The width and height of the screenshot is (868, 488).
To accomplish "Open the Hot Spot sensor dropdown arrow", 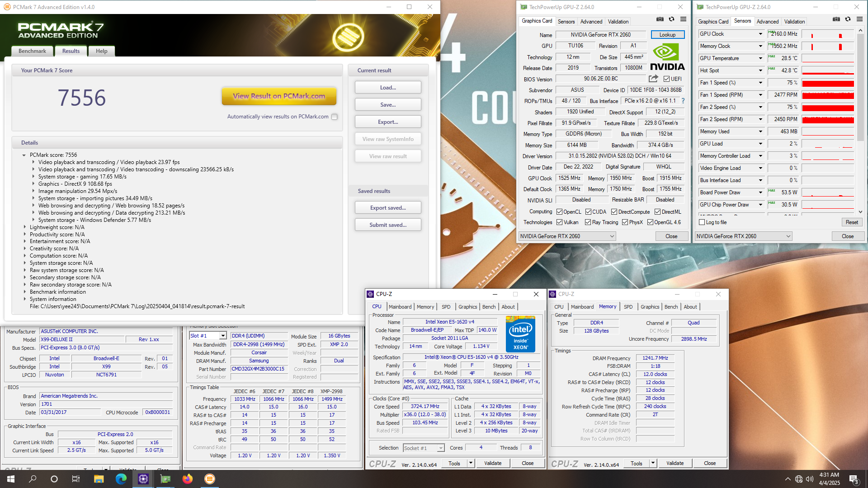I will (760, 70).
